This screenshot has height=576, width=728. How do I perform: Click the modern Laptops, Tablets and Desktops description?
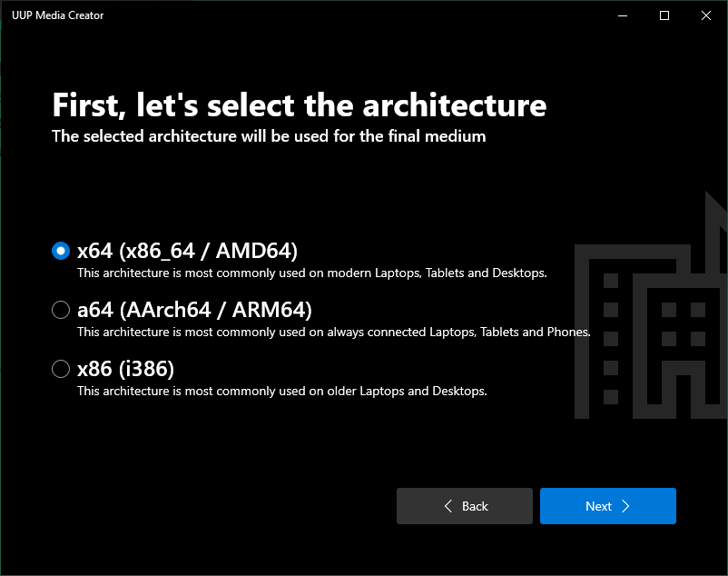[311, 273]
